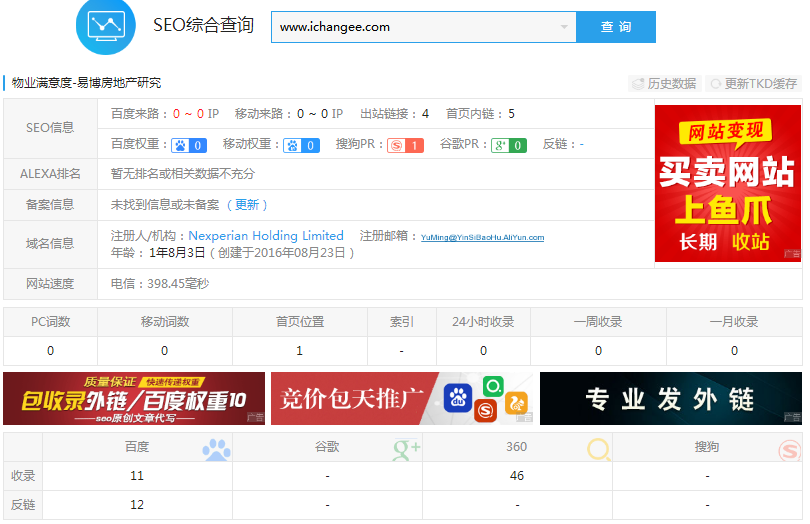Viewport: 810px width, 524px height.
Task: Click the Google plus icon in 谷歌 column header
Action: [407, 449]
